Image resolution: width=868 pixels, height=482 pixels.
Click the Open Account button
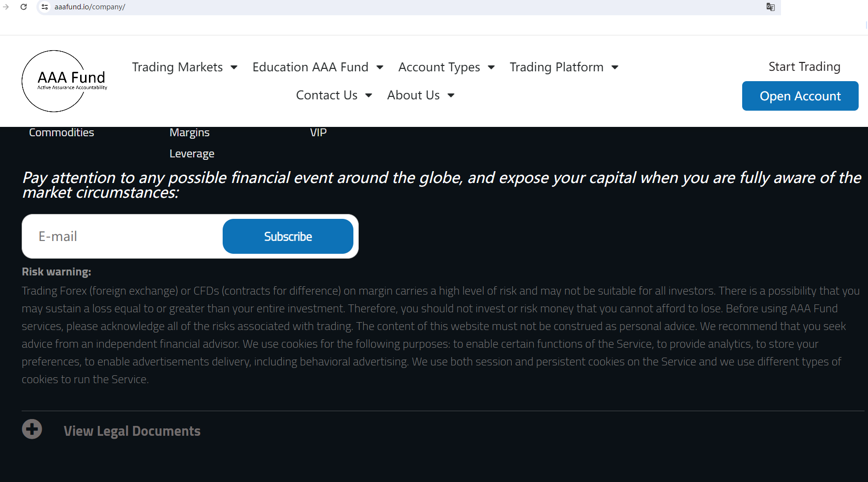800,96
